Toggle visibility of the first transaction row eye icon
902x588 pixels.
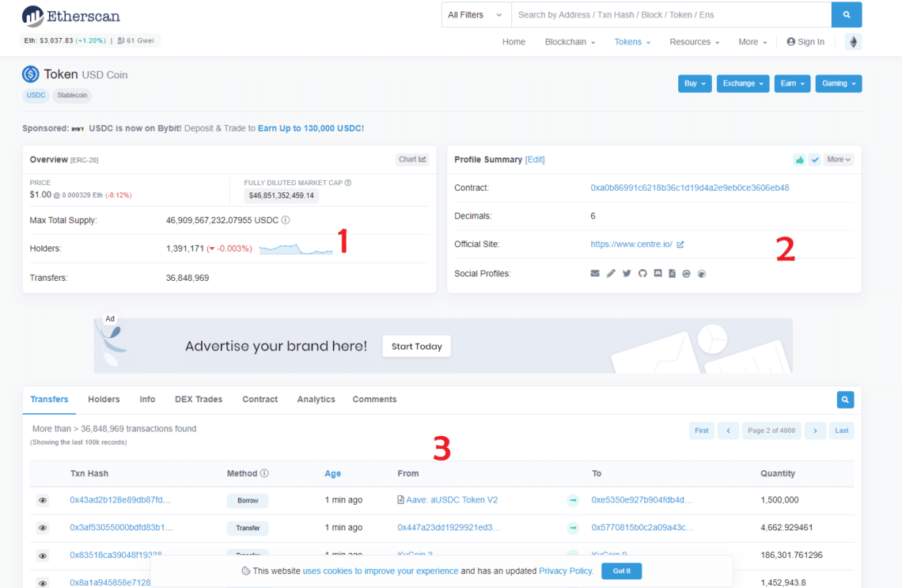[x=44, y=500]
